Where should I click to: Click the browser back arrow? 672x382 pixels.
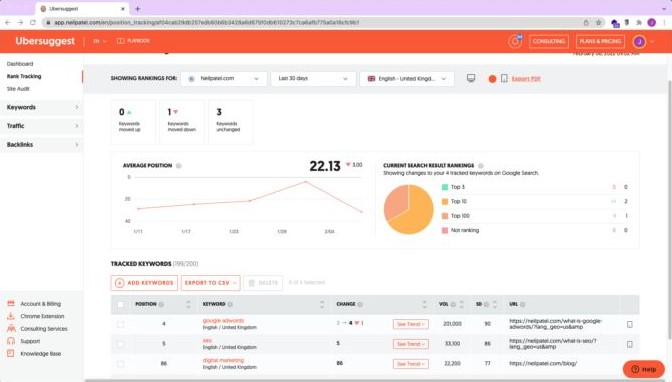coord(8,22)
